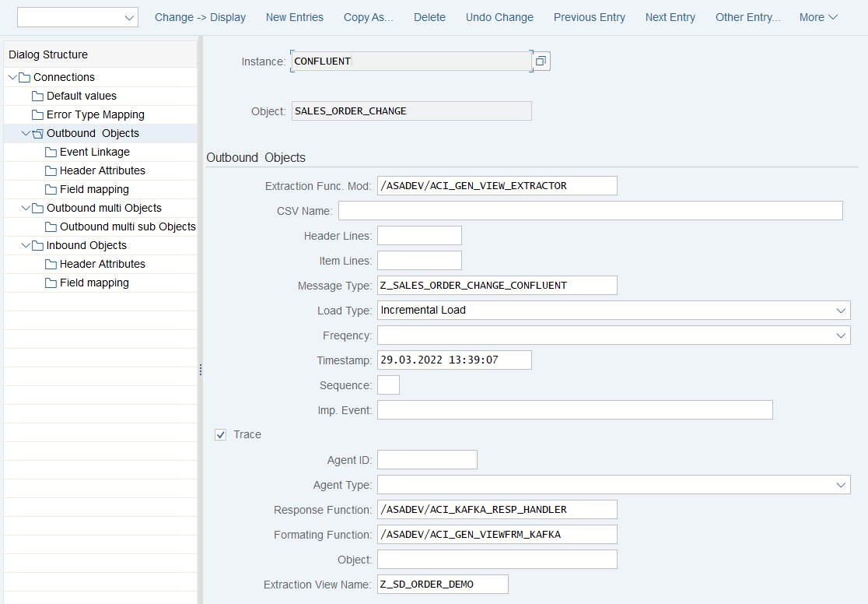
Task: Click Copy As... in the toolbar
Action: 369,17
